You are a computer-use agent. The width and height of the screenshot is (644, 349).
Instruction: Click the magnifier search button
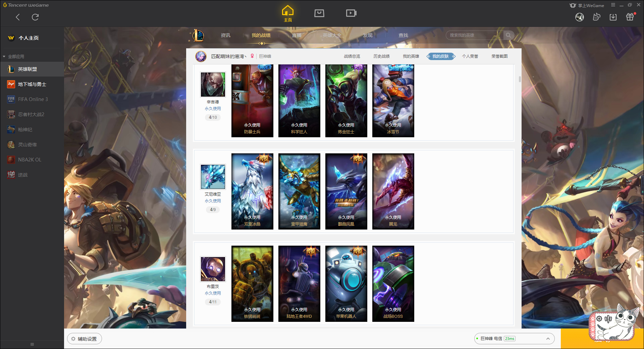coord(508,35)
